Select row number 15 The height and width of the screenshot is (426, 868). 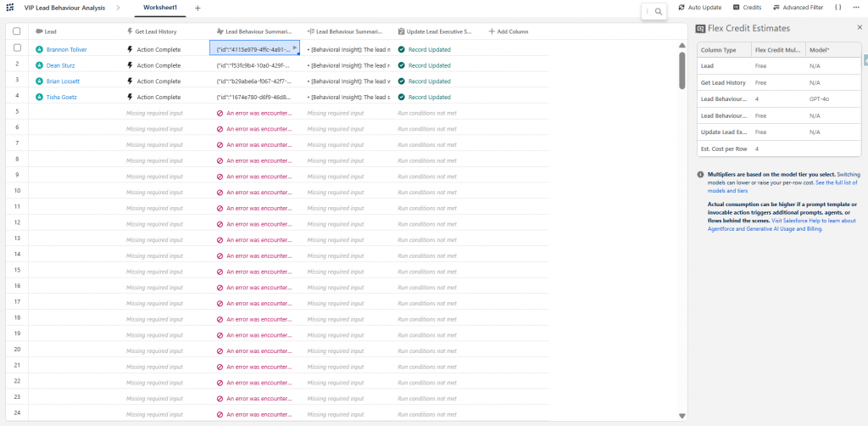click(x=17, y=270)
